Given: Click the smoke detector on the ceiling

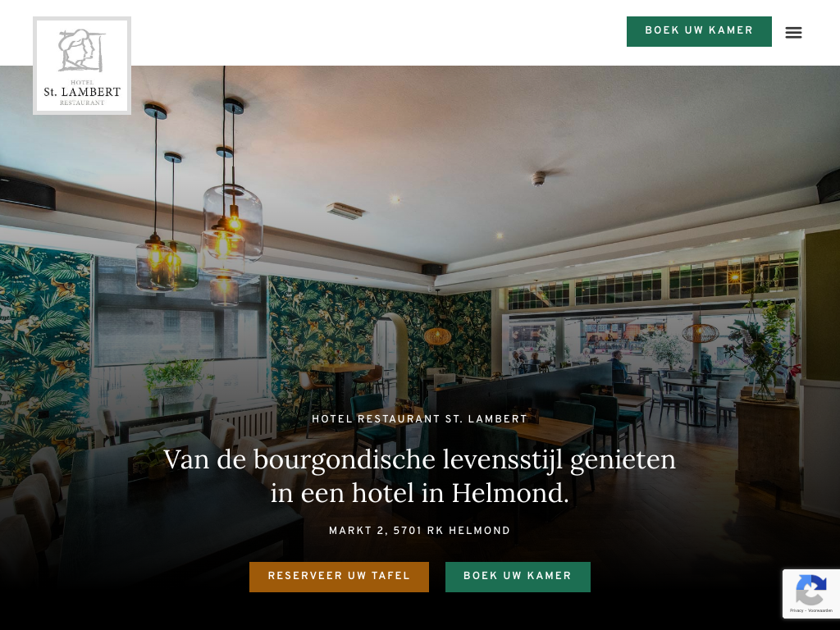Looking at the screenshot, I should (538, 178).
